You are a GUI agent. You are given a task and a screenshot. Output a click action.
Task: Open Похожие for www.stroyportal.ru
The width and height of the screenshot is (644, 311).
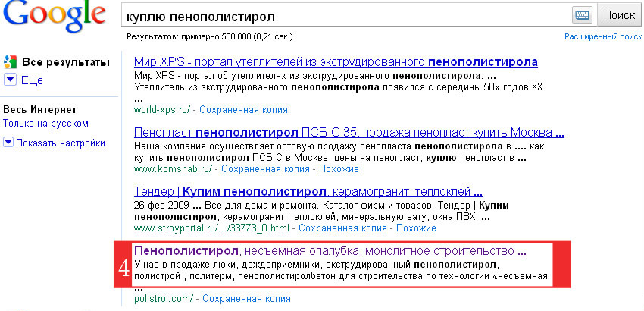tap(416, 228)
